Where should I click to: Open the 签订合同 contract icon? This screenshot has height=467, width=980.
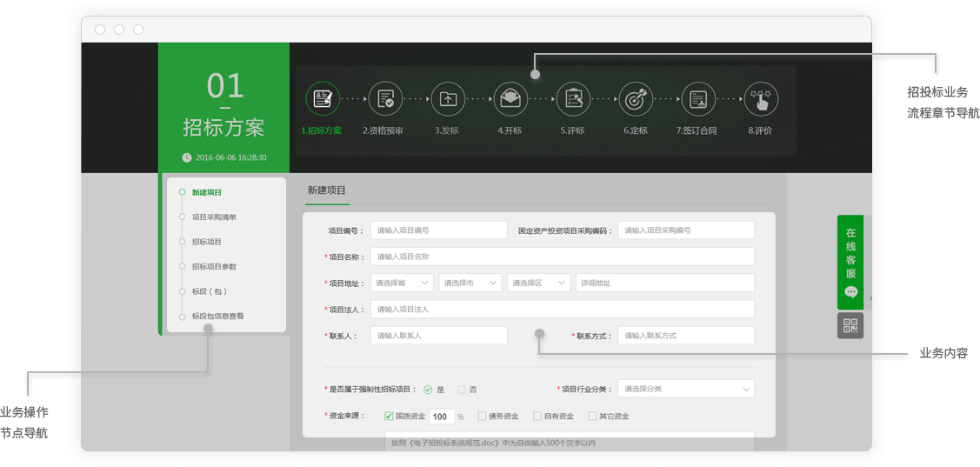click(697, 99)
